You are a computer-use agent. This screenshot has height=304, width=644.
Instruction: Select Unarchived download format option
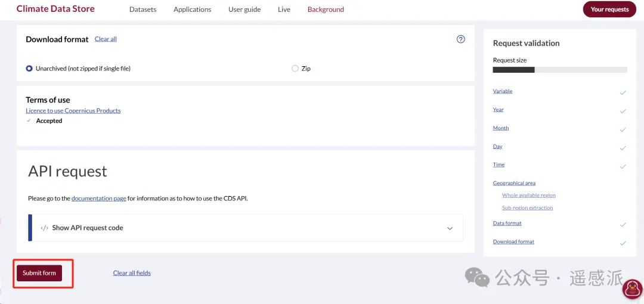pos(29,69)
